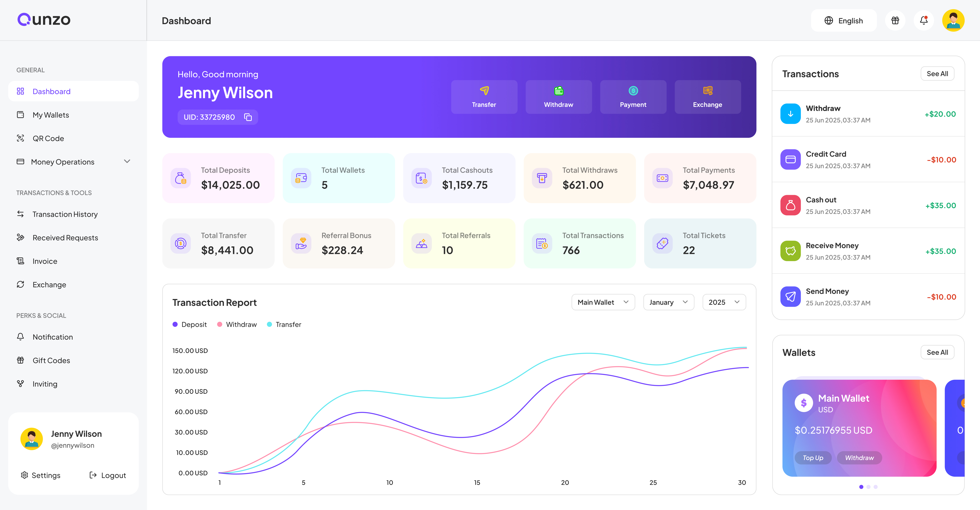Click the sidebar Jenny Wilson profile avatar
This screenshot has height=510, width=980.
pyautogui.click(x=32, y=439)
